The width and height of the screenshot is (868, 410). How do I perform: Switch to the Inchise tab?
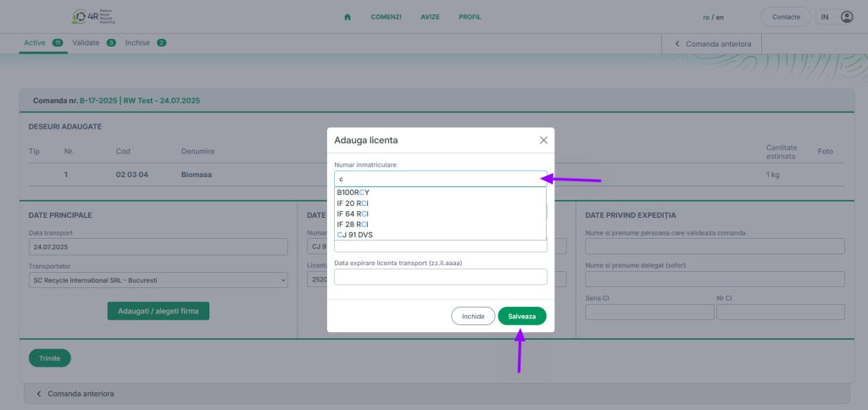tap(138, 42)
